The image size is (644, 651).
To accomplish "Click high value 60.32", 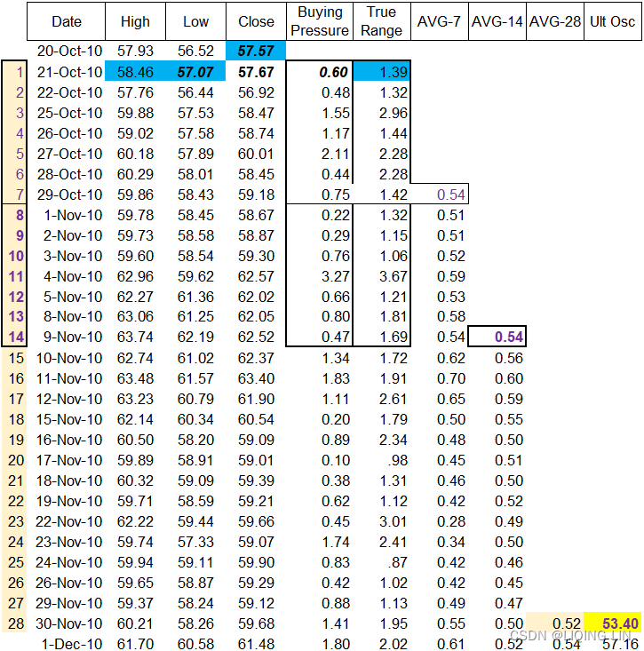I will click(135, 480).
